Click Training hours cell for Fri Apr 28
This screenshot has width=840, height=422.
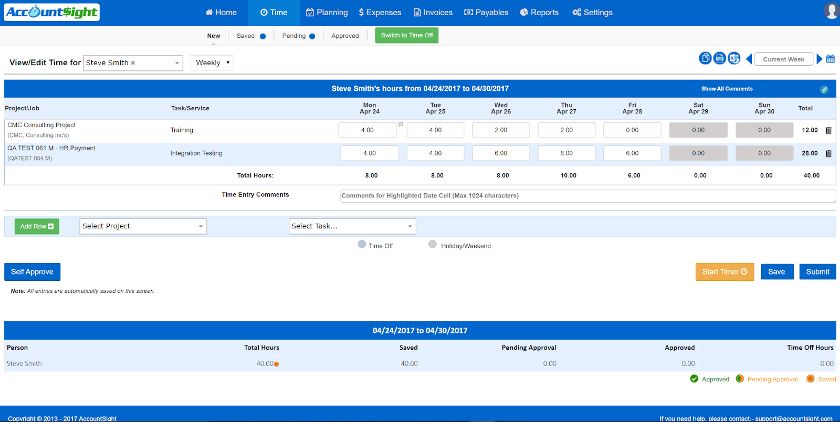click(x=632, y=130)
